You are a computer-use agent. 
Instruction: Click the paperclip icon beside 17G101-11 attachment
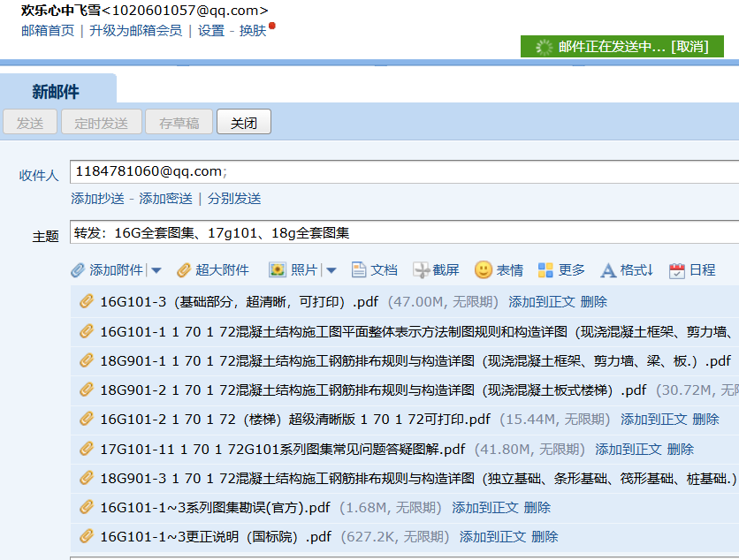[x=87, y=449]
